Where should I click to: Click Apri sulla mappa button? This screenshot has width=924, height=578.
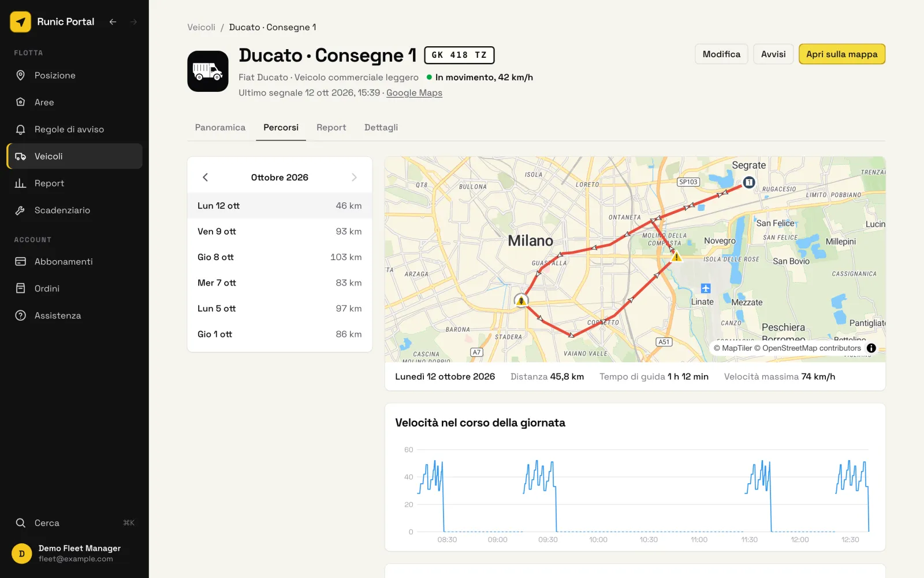pyautogui.click(x=842, y=54)
